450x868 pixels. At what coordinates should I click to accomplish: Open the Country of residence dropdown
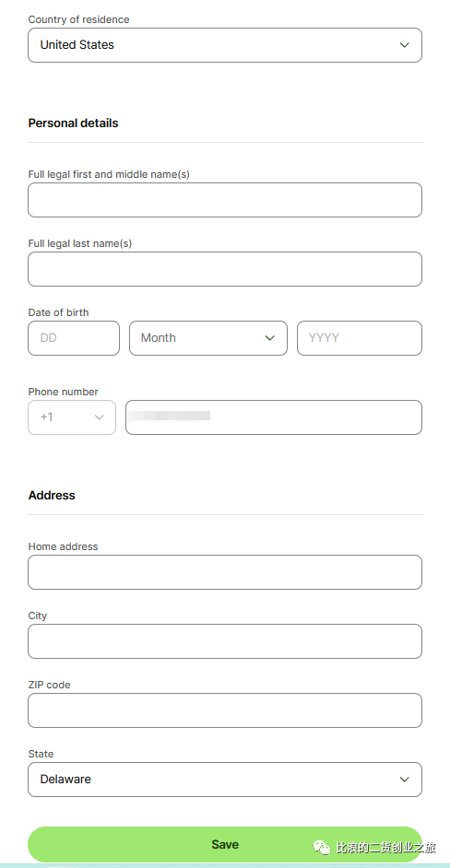224,45
